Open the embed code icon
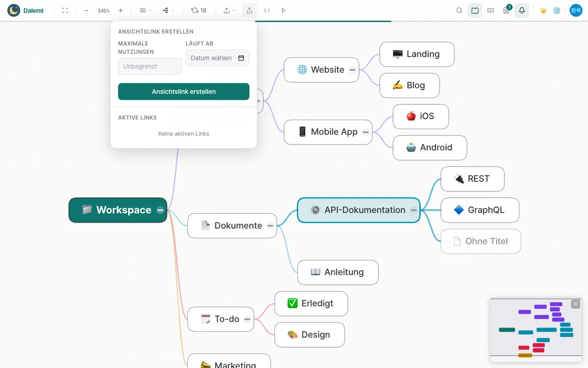This screenshot has height=368, width=588. pos(267,10)
